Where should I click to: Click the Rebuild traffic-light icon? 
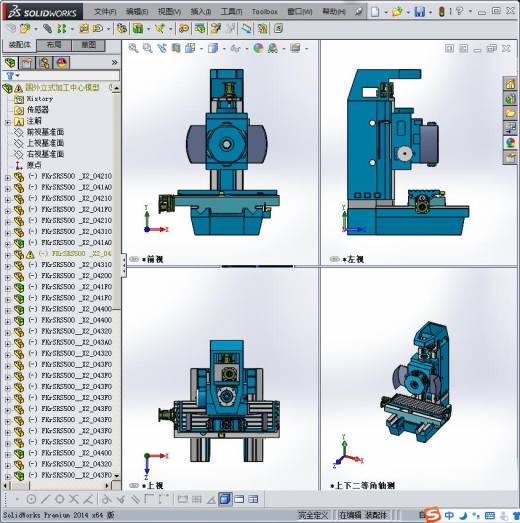point(442,12)
